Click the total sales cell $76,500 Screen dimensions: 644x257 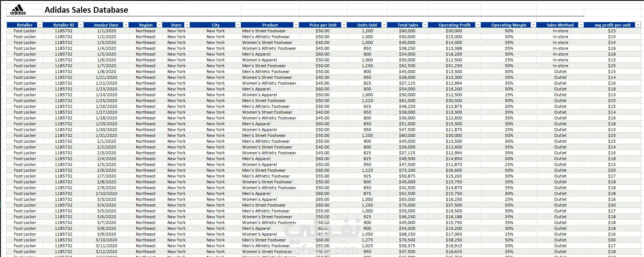click(x=407, y=240)
